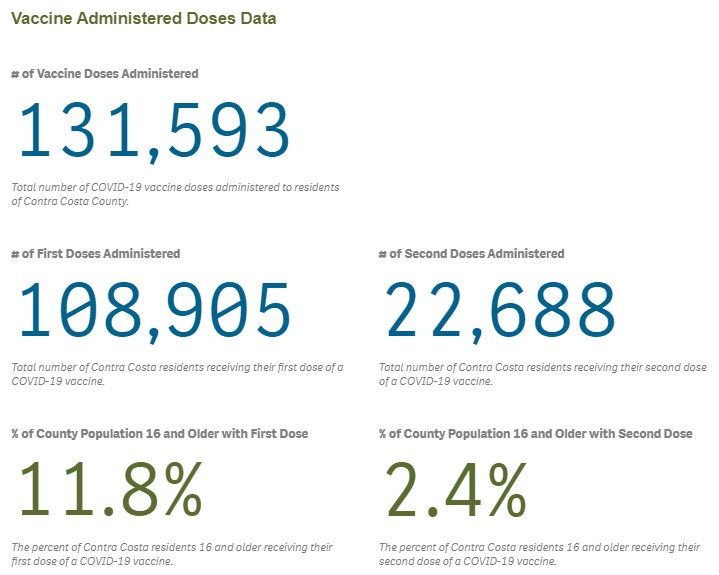Click the 'Vaccine Administered Doses Data' heading
Viewport: 719px width, 575px height.
(144, 19)
